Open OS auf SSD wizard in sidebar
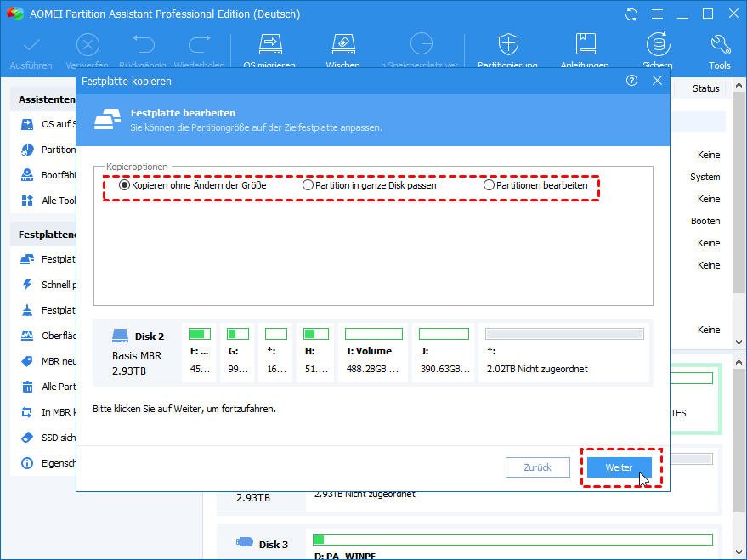 coord(48,124)
